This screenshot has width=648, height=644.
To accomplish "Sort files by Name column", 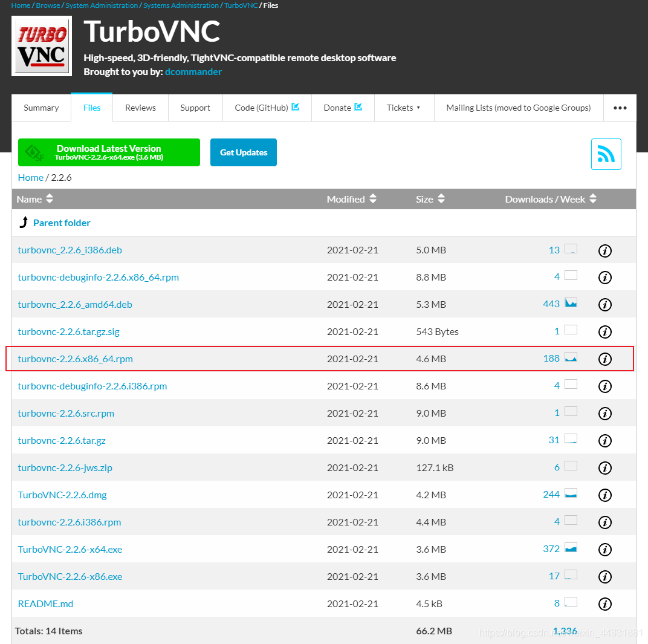I will tap(34, 199).
